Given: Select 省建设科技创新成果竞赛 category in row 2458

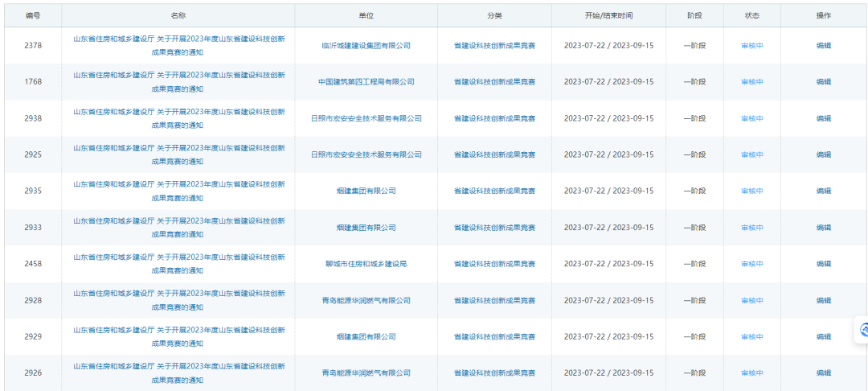Looking at the screenshot, I should [x=494, y=264].
